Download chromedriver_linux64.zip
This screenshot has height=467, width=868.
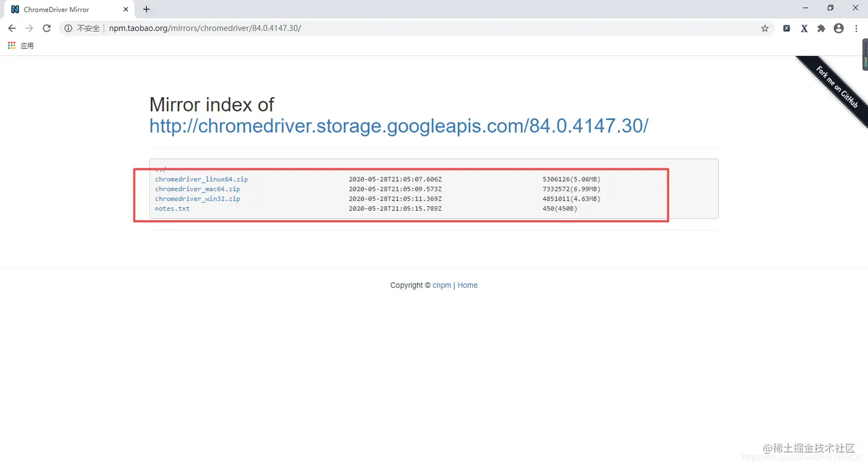(x=201, y=179)
